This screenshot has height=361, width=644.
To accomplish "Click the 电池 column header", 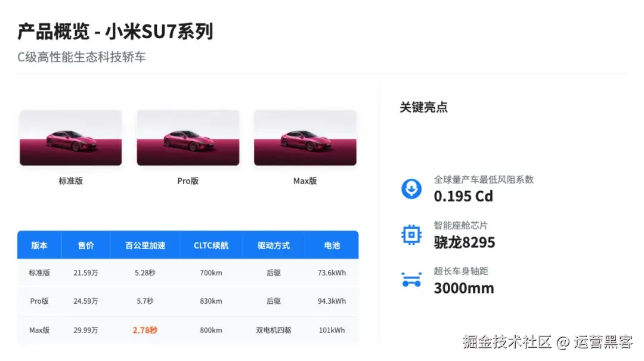I will click(x=332, y=245).
